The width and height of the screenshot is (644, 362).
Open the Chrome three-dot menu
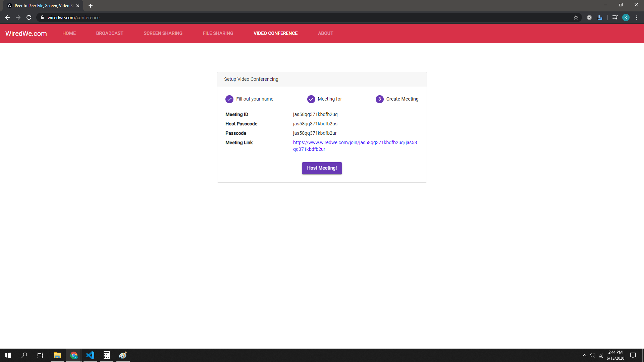point(637,17)
